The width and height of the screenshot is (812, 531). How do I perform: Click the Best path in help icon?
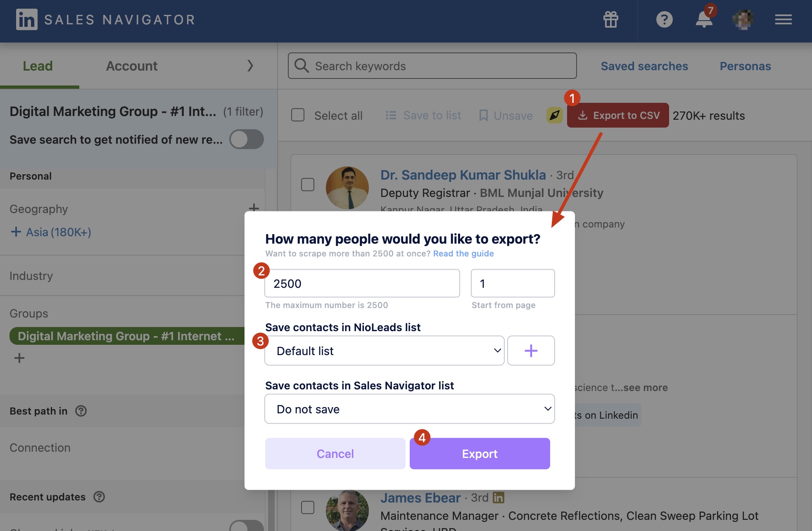click(81, 411)
